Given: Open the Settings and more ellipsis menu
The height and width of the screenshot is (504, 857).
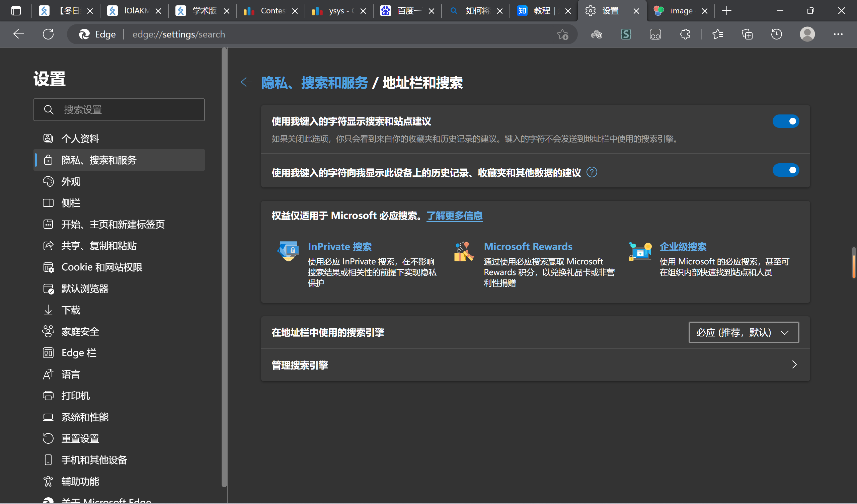Looking at the screenshot, I should (x=838, y=34).
